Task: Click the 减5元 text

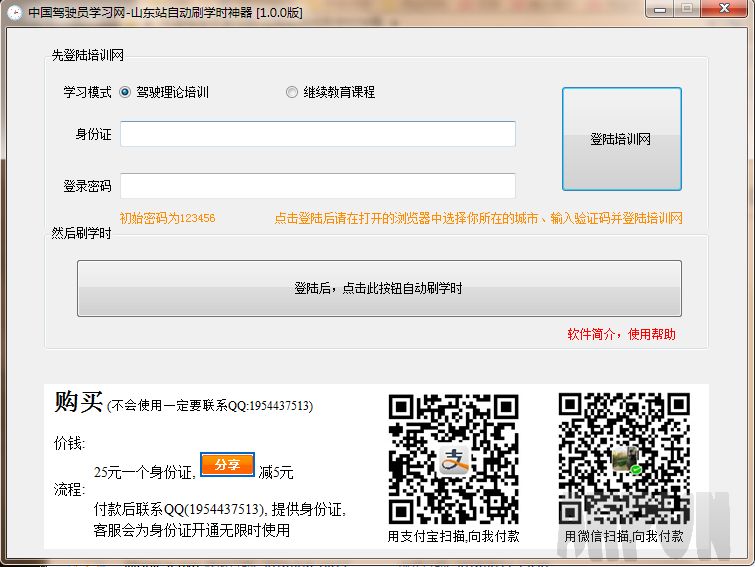Action: pyautogui.click(x=276, y=472)
